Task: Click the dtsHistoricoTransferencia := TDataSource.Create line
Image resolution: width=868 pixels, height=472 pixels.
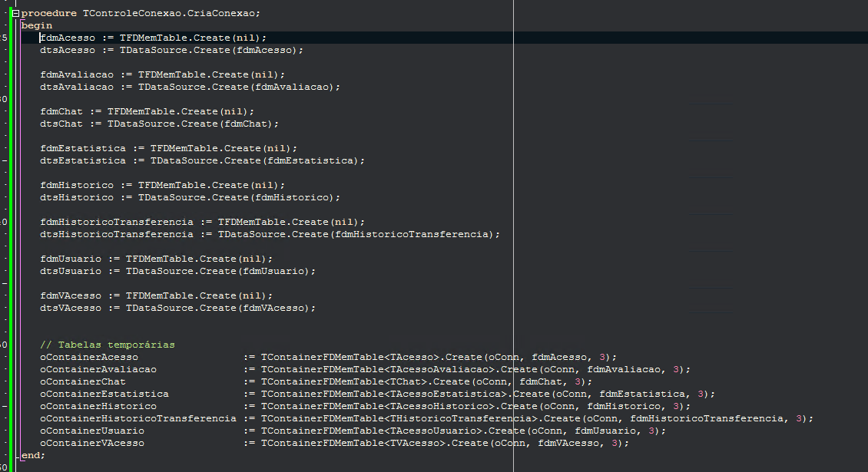Action: (x=270, y=235)
